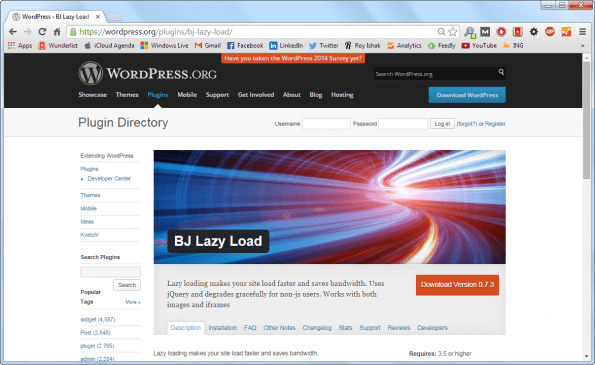Open the Hosting menu item
Image resolution: width=595 pixels, height=365 pixels.
(342, 95)
